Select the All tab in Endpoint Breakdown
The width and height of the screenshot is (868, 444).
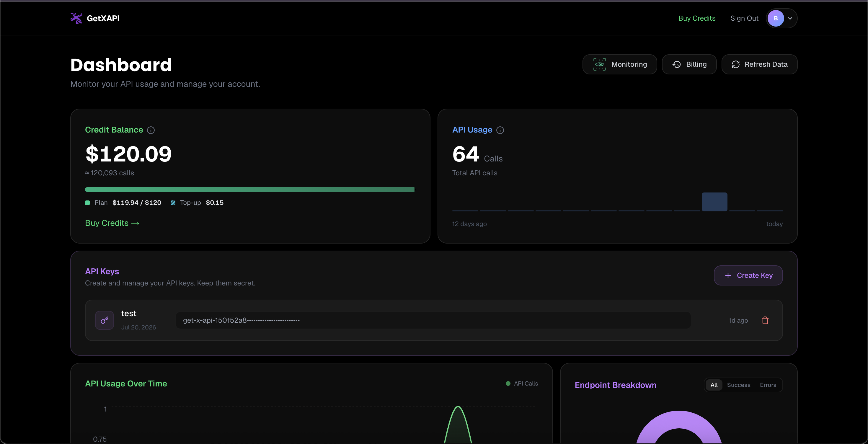(714, 385)
